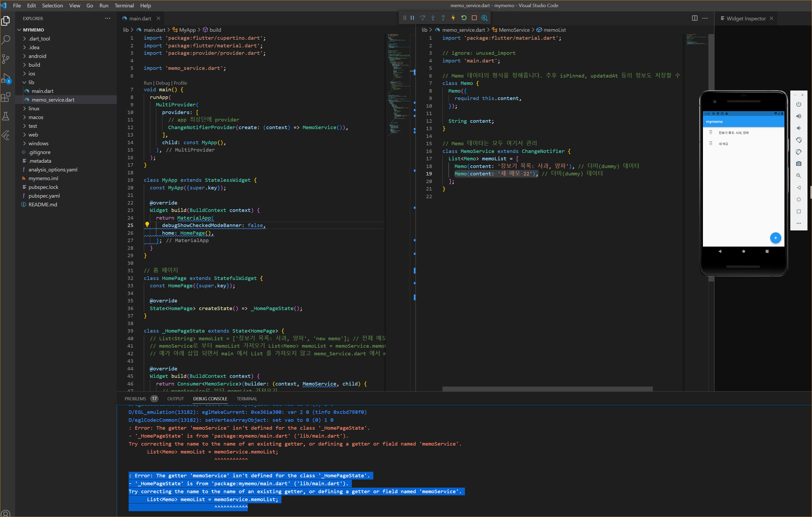This screenshot has height=517, width=812.
Task: Click Run code lens above main()
Action: coord(148,83)
